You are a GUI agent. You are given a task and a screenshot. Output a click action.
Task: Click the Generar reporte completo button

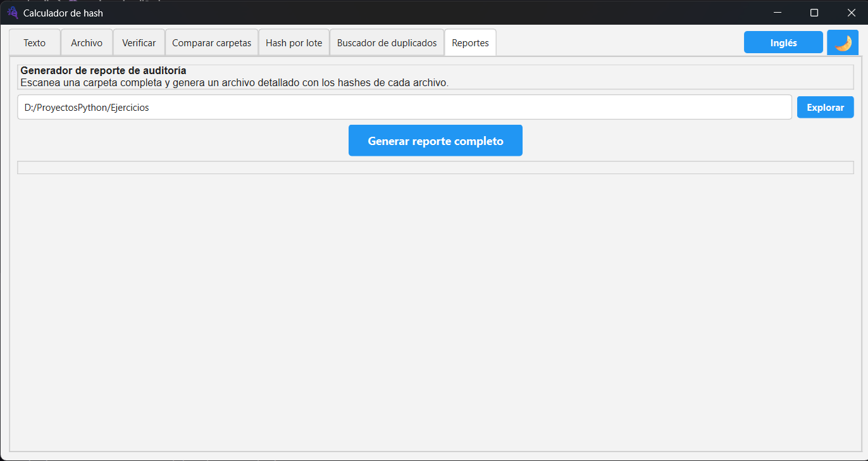point(435,141)
